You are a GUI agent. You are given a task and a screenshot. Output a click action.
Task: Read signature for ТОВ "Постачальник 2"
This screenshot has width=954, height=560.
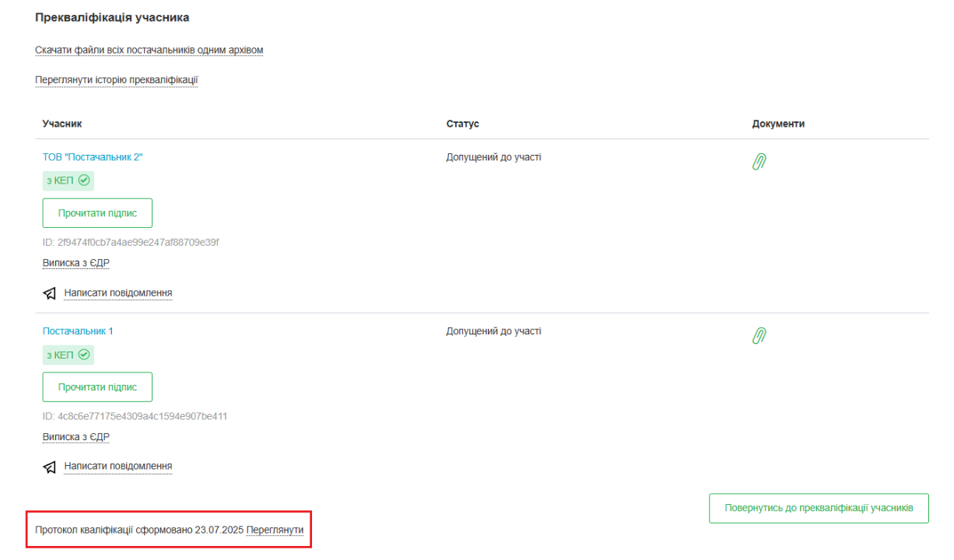pos(97,213)
